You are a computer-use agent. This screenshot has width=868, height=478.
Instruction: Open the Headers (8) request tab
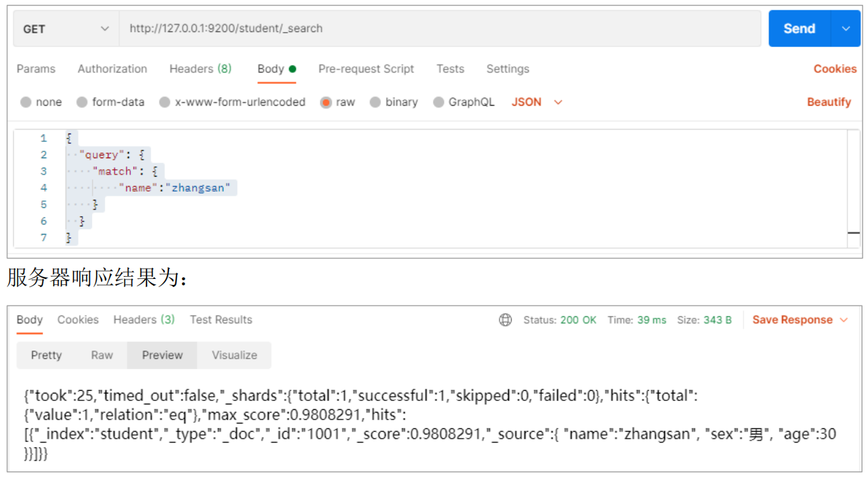click(x=200, y=69)
